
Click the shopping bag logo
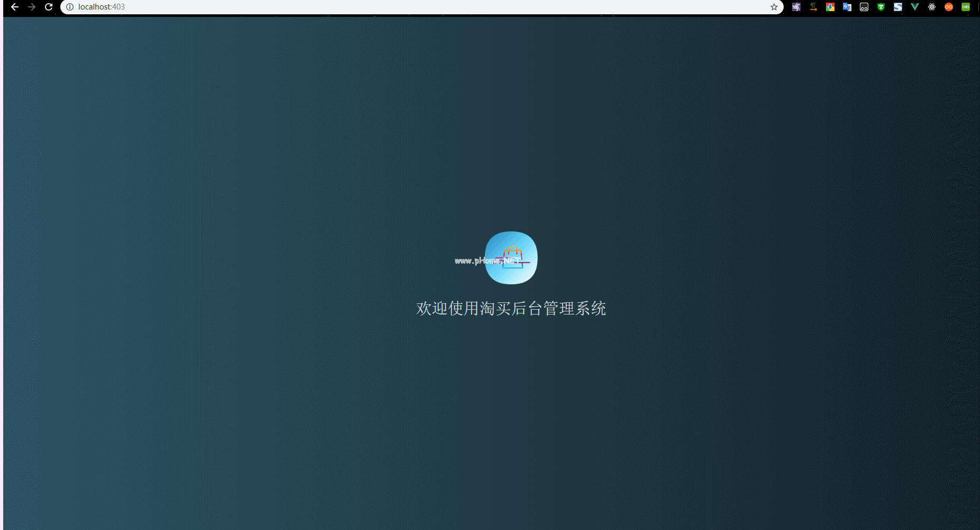pos(511,257)
